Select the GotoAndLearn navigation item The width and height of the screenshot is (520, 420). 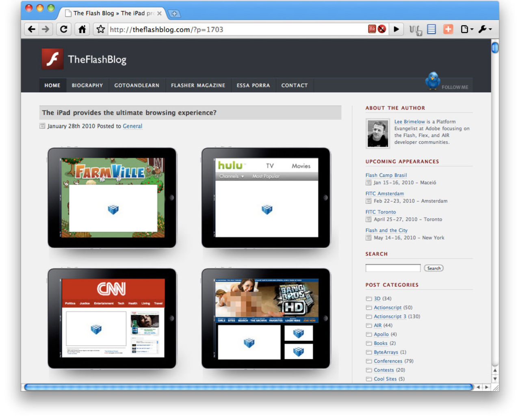(x=136, y=85)
